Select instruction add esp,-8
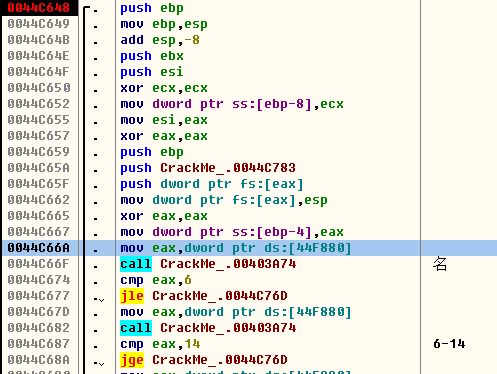This screenshot has width=497, height=374. (x=160, y=40)
